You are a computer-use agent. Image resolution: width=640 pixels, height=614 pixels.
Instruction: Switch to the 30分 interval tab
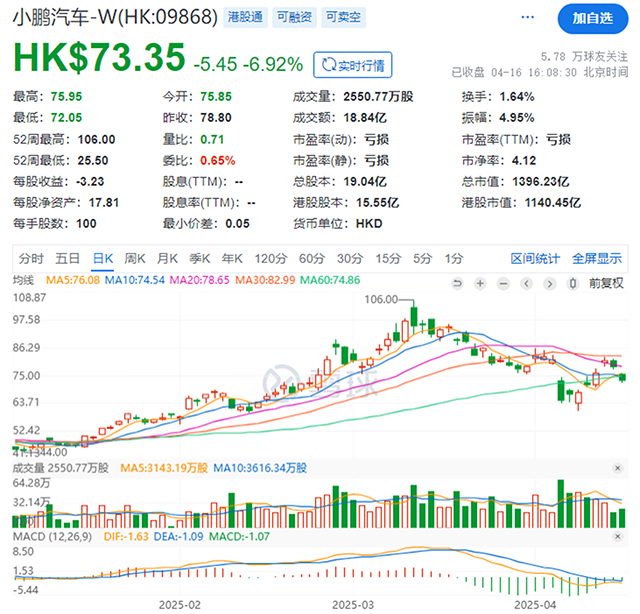pyautogui.click(x=350, y=258)
